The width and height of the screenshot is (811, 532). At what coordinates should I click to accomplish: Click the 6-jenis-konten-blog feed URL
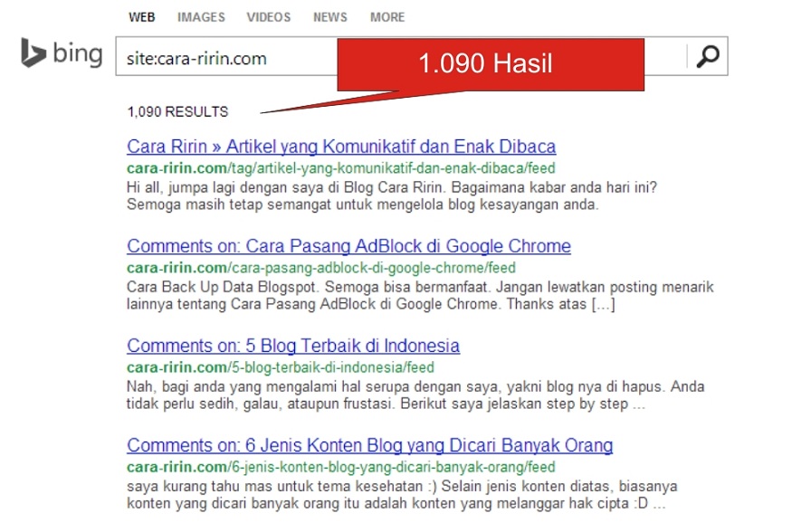(341, 468)
